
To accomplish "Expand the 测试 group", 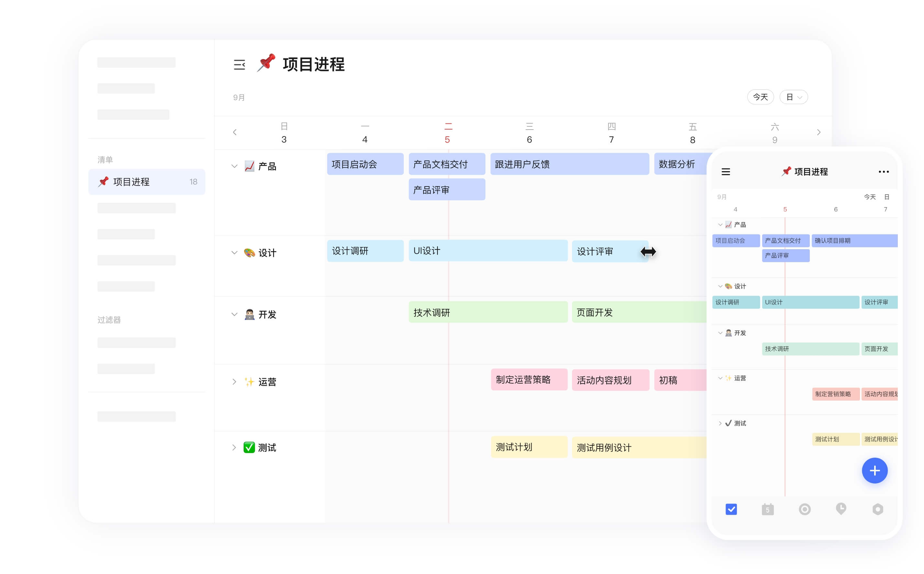I will (234, 447).
